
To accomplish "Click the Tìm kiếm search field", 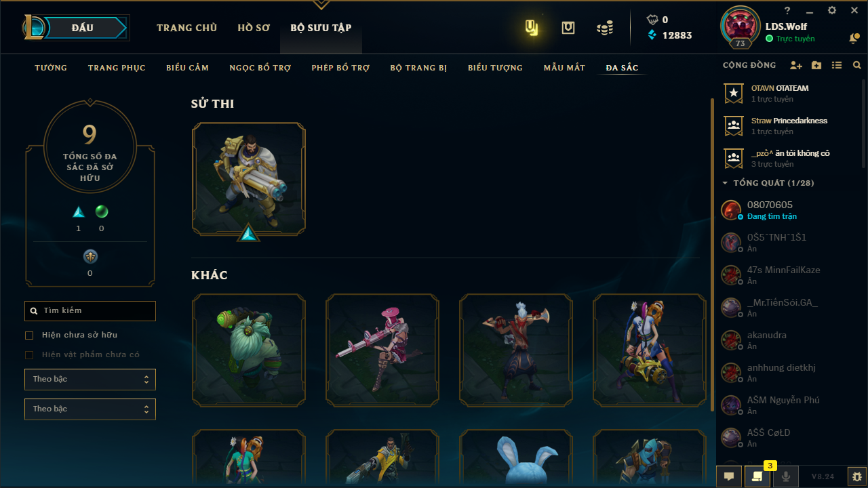I will 90,311.
